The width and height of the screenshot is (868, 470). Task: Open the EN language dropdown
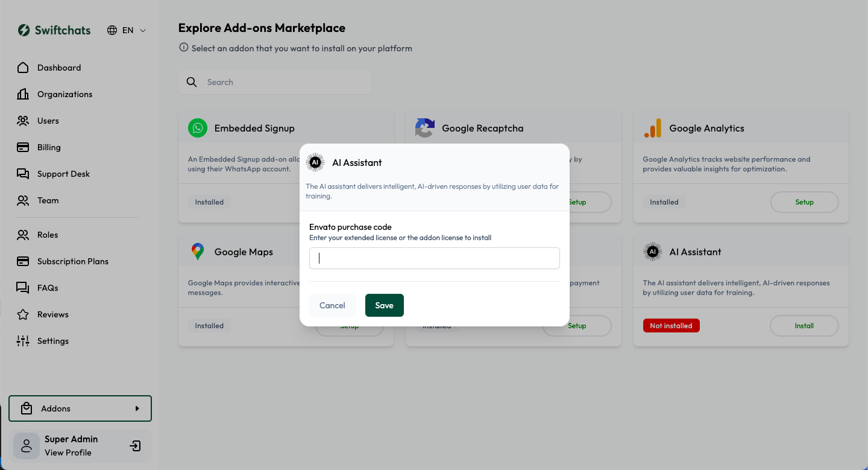127,30
